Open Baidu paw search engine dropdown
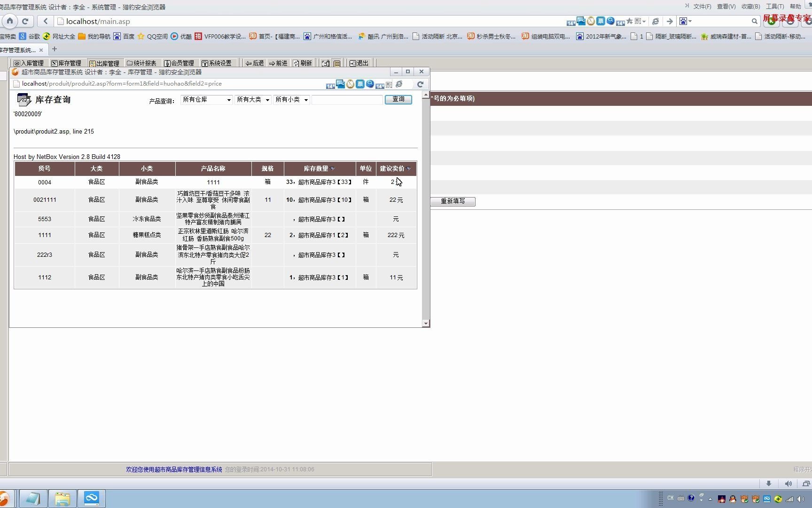This screenshot has height=508, width=812. click(x=686, y=21)
